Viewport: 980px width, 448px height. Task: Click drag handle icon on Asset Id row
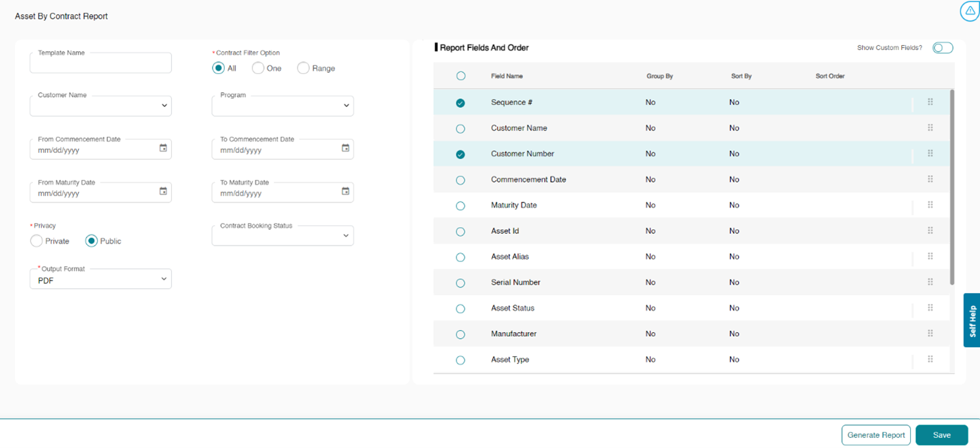point(930,231)
